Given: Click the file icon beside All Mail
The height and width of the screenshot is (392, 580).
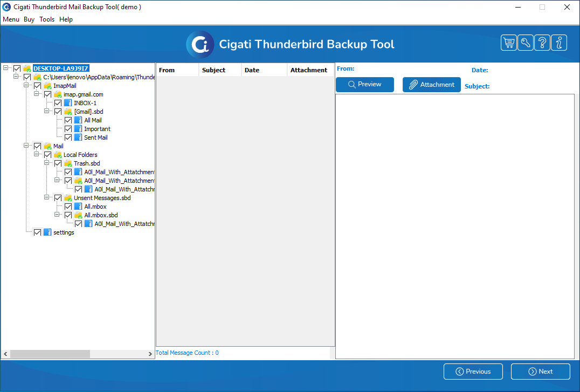Looking at the screenshot, I should coord(78,120).
